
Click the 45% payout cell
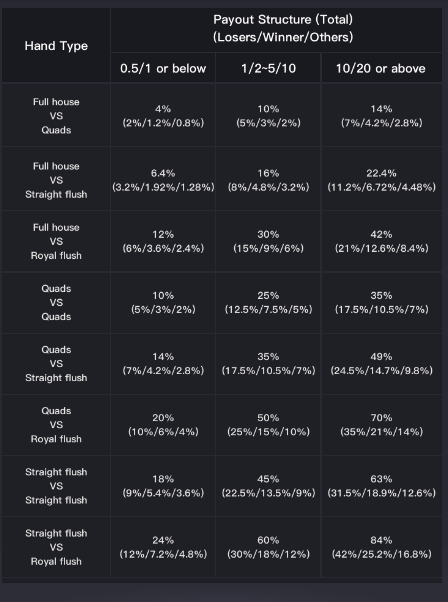(x=268, y=486)
